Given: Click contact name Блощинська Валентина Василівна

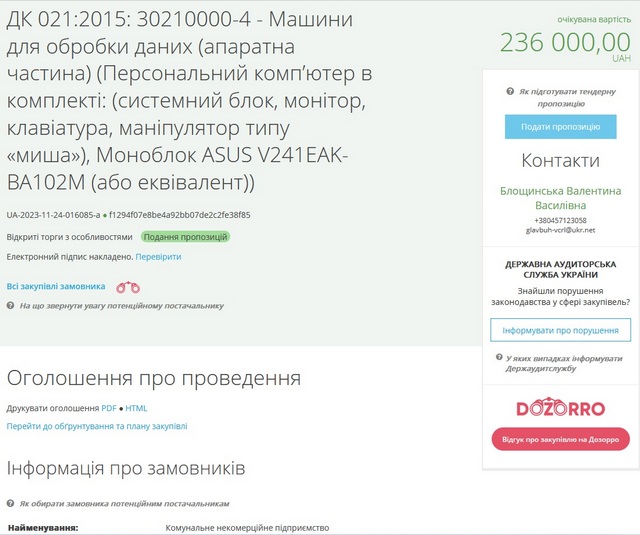Looking at the screenshot, I should (560, 198).
